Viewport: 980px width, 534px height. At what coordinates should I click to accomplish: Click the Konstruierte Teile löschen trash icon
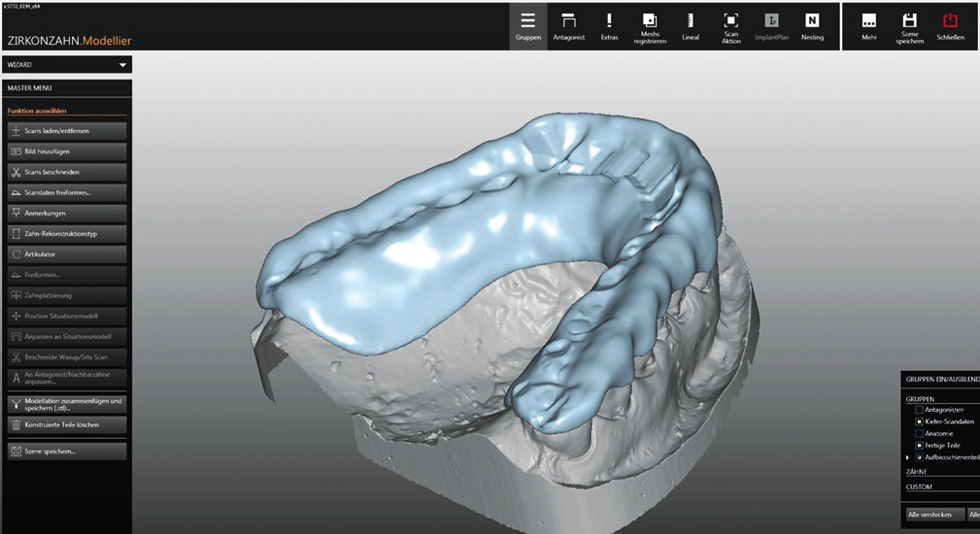click(17, 424)
